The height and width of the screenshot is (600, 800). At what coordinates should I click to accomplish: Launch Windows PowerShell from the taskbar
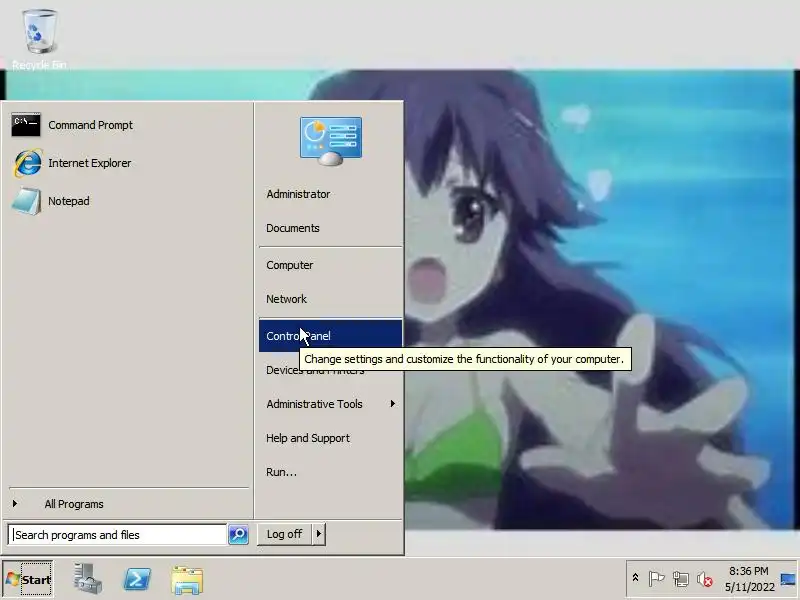pos(137,579)
